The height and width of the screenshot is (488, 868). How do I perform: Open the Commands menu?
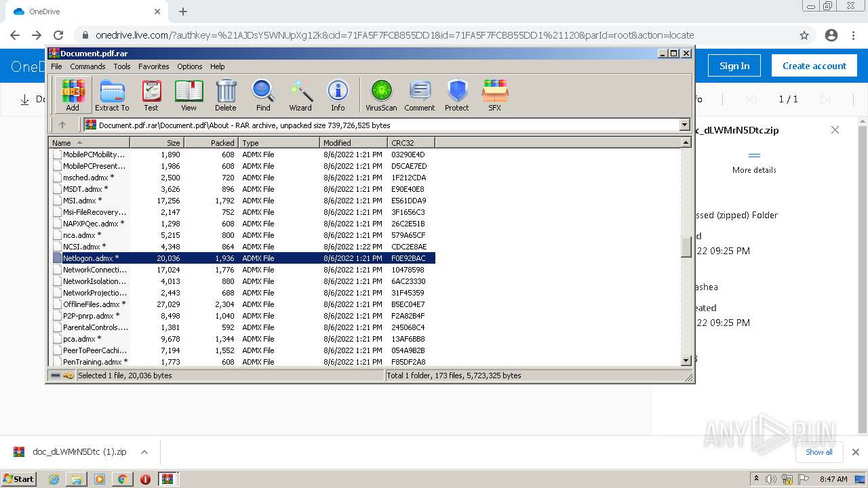point(87,66)
